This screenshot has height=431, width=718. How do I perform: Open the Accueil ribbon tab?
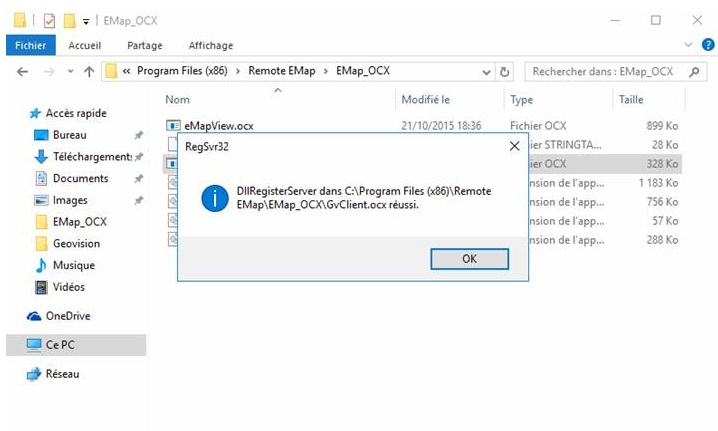[85, 45]
